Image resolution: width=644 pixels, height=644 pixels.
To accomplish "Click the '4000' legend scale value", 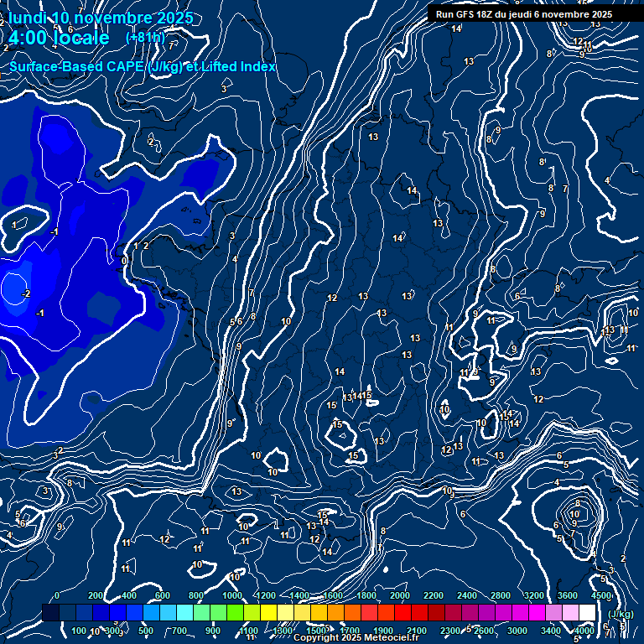I will point(584,631).
